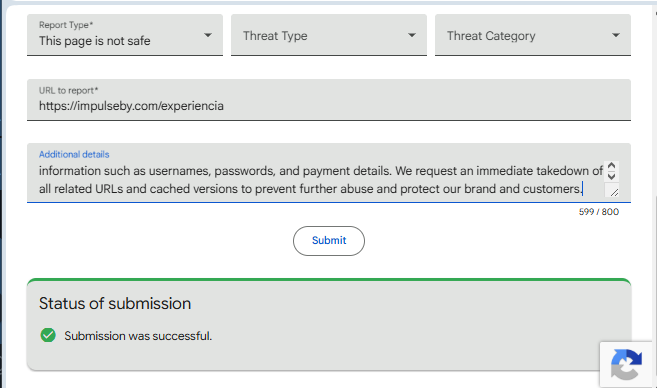
Task: Click the 'Submission was successful.' message
Action: click(x=138, y=336)
